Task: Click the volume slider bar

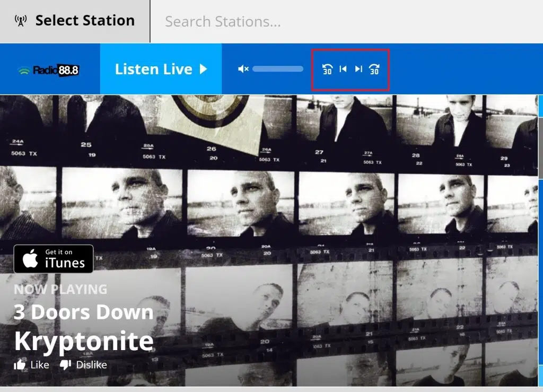Action: 277,69
